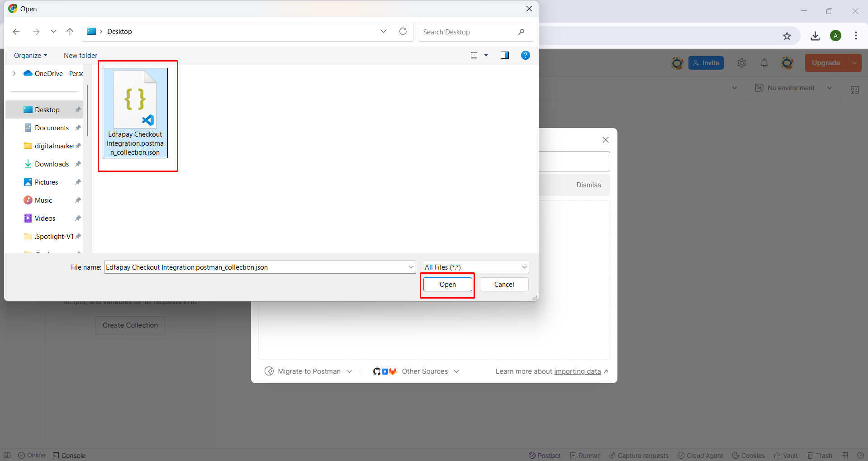Open dialog help icon
The width and height of the screenshot is (868, 461).
(x=526, y=55)
